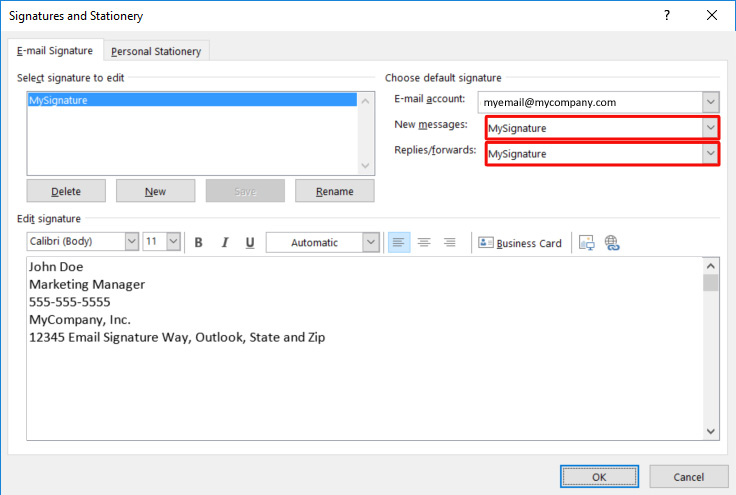Select MySignature in the signature list
This screenshot has height=495, width=736.
click(x=190, y=101)
